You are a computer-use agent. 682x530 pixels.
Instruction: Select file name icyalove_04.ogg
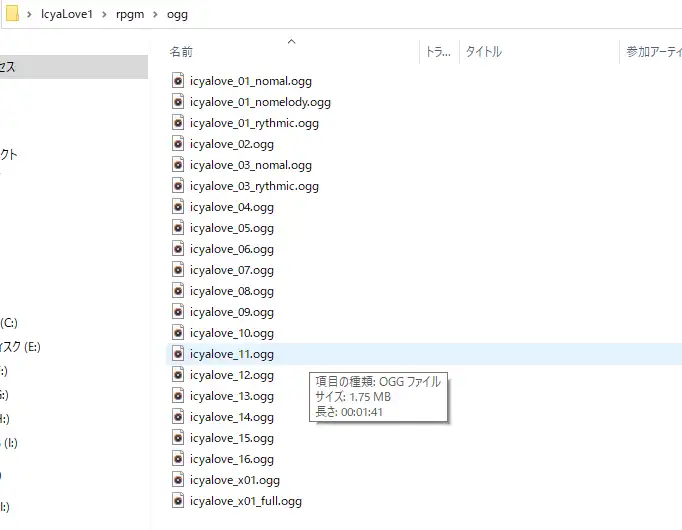pos(231,207)
